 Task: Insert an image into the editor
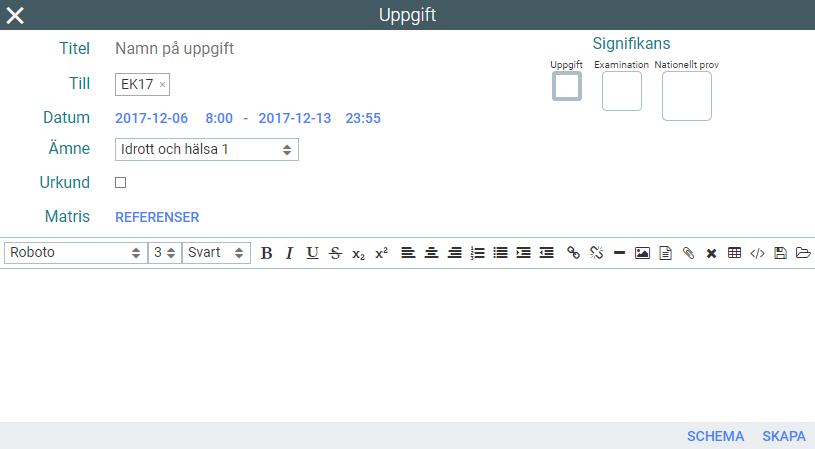642,253
